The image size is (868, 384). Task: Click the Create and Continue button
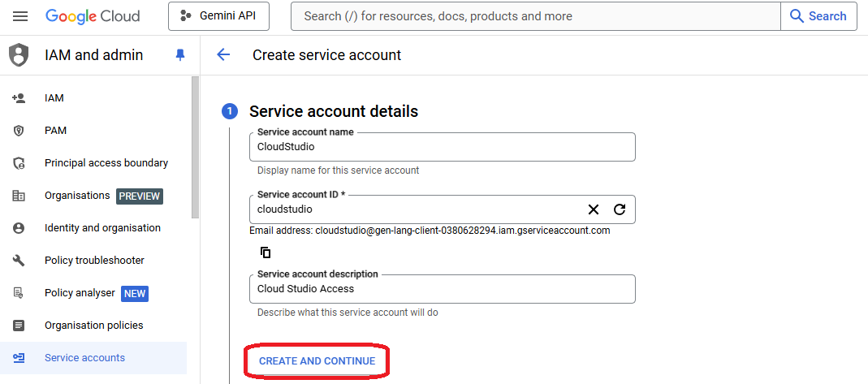pos(317,360)
